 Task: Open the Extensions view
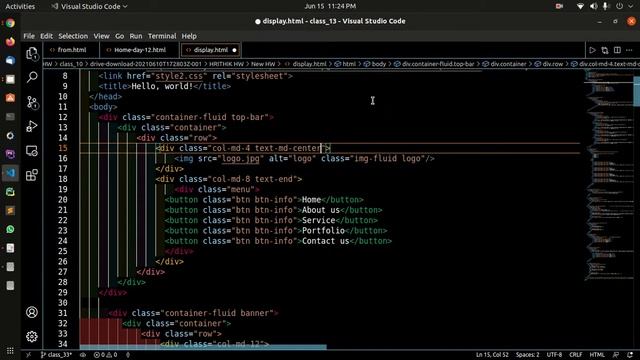click(x=32, y=175)
